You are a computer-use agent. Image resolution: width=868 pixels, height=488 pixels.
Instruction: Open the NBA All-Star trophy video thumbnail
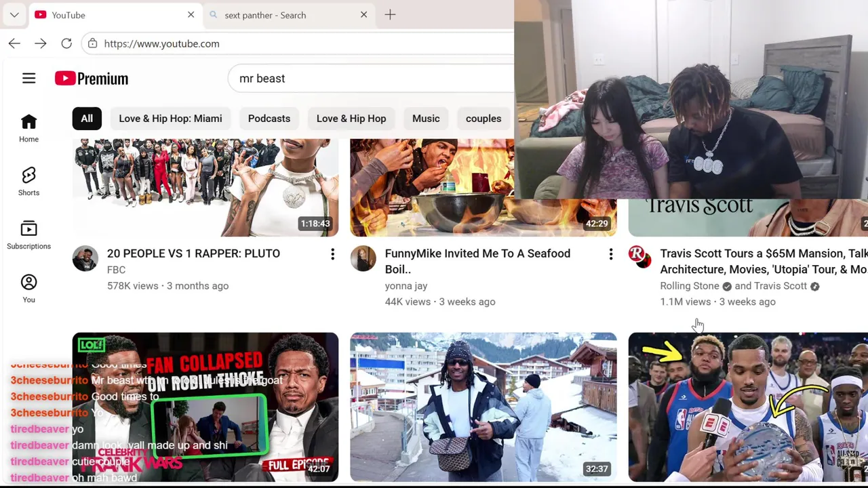pos(748,407)
